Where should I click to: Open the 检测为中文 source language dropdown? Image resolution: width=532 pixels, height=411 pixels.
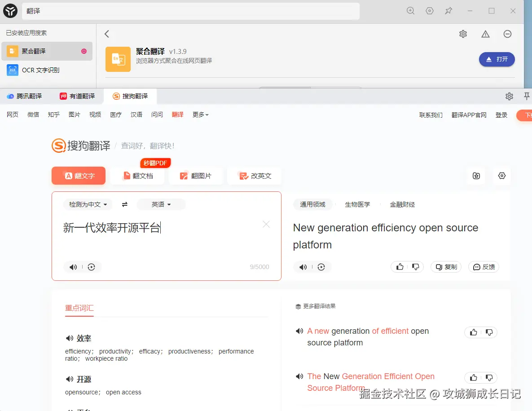click(88, 204)
